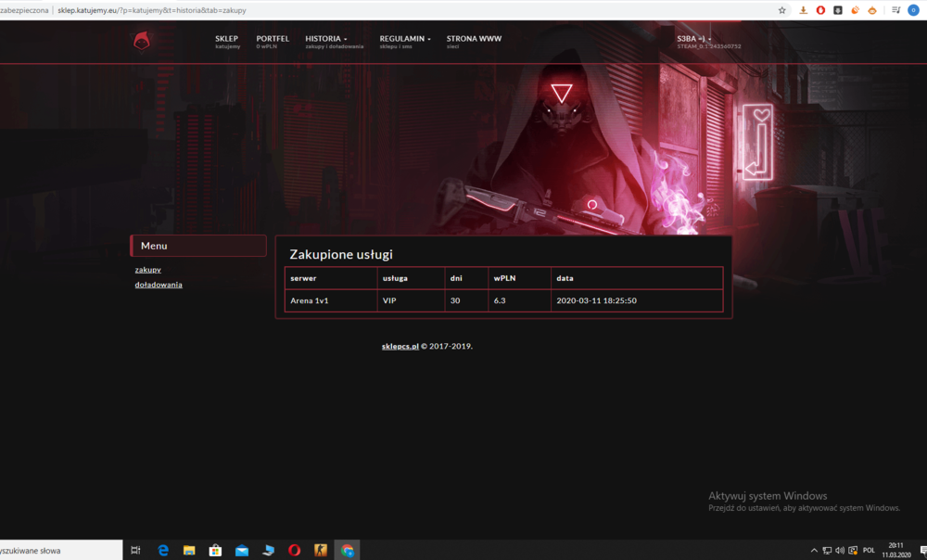Open the zakupy link in Menu
This screenshot has width=927, height=560.
pos(147,270)
